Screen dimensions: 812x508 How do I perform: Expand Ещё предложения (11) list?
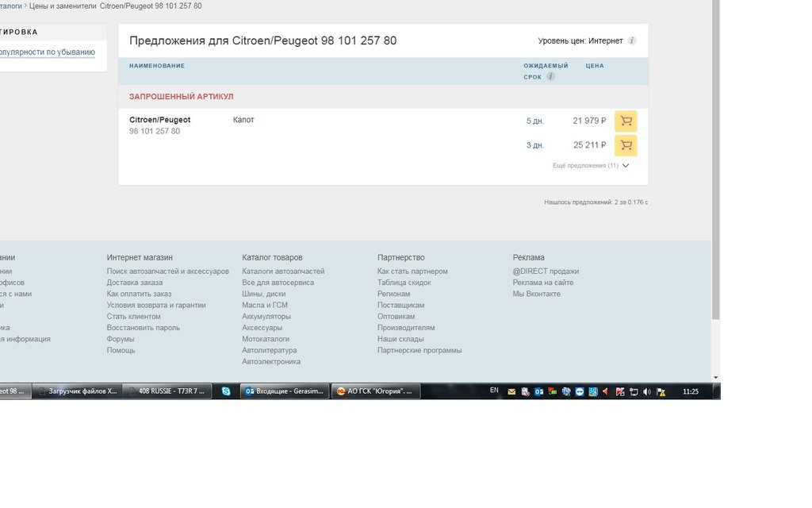click(x=590, y=165)
